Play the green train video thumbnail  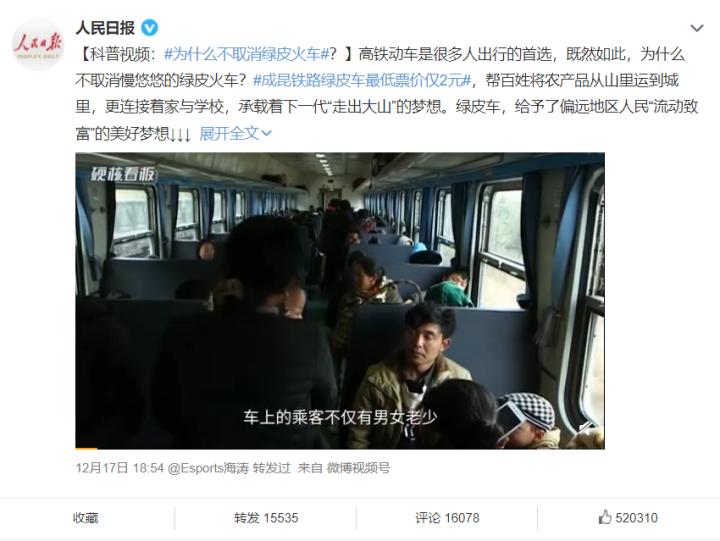pyautogui.click(x=340, y=301)
